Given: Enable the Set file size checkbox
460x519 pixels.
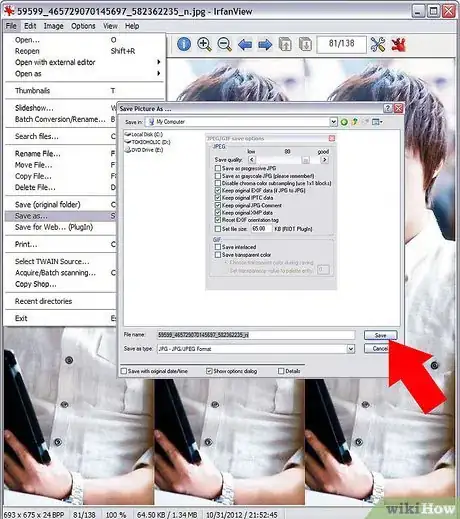Looking at the screenshot, I should (218, 229).
